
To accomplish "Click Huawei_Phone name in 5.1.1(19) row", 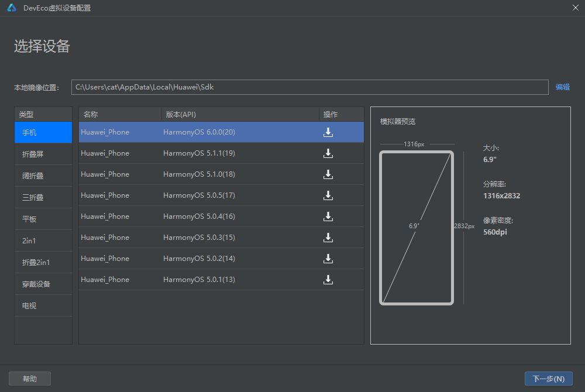I will [105, 153].
